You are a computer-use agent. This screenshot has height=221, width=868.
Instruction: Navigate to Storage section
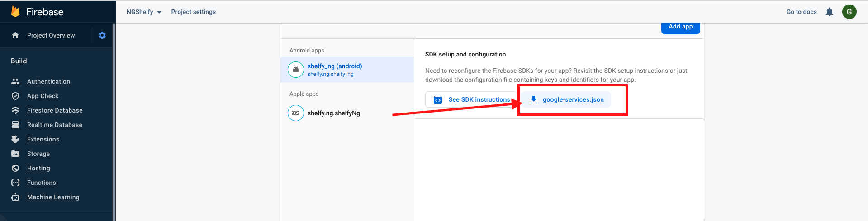pyautogui.click(x=38, y=154)
